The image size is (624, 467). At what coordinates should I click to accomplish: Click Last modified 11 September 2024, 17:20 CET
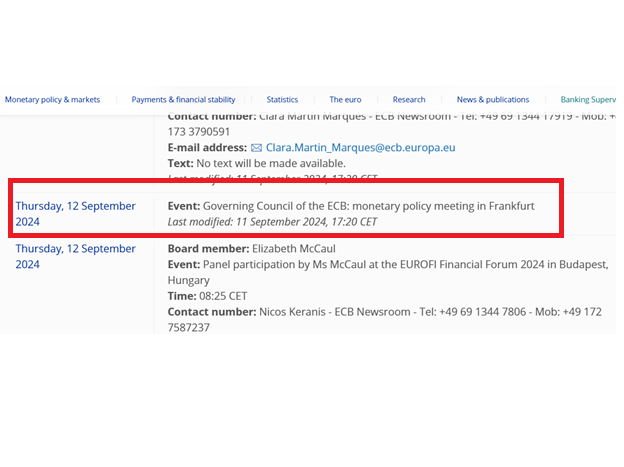(x=272, y=222)
